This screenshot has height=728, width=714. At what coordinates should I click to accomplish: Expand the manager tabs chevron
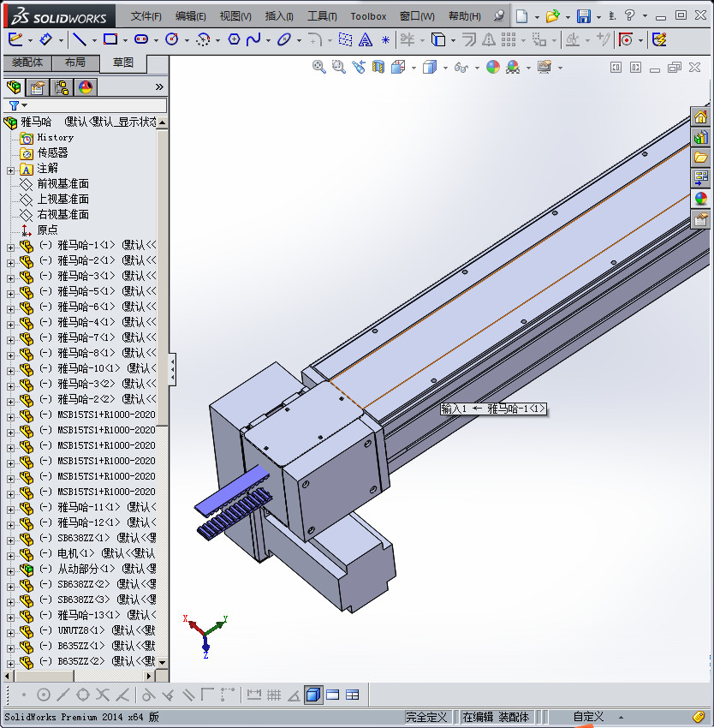(x=159, y=87)
